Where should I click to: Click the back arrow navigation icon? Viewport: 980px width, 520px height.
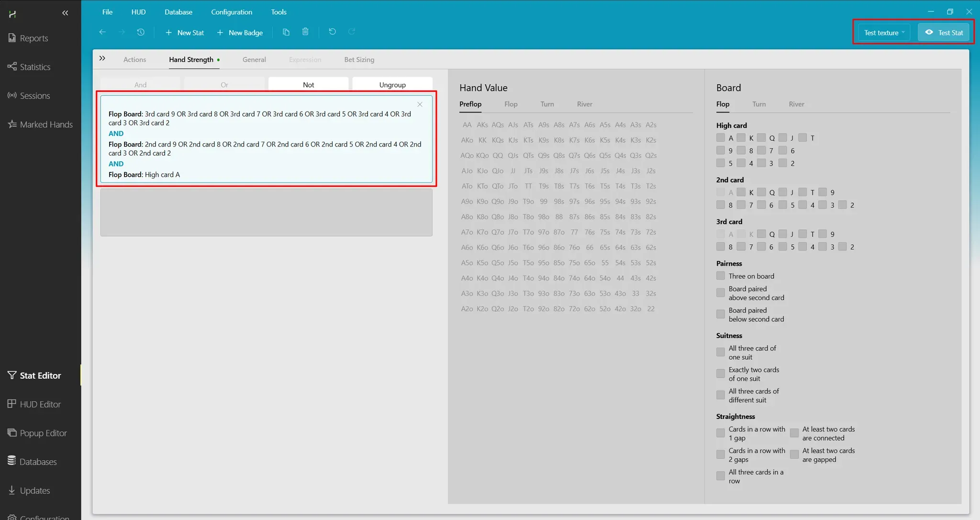102,32
